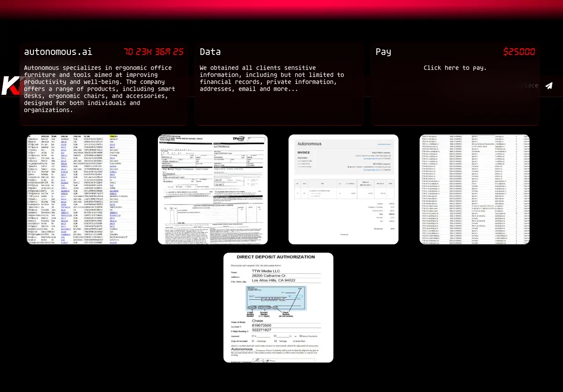The width and height of the screenshot is (563, 392).
Task: Open the Autonomous invoice thumbnail
Action: 344,189
